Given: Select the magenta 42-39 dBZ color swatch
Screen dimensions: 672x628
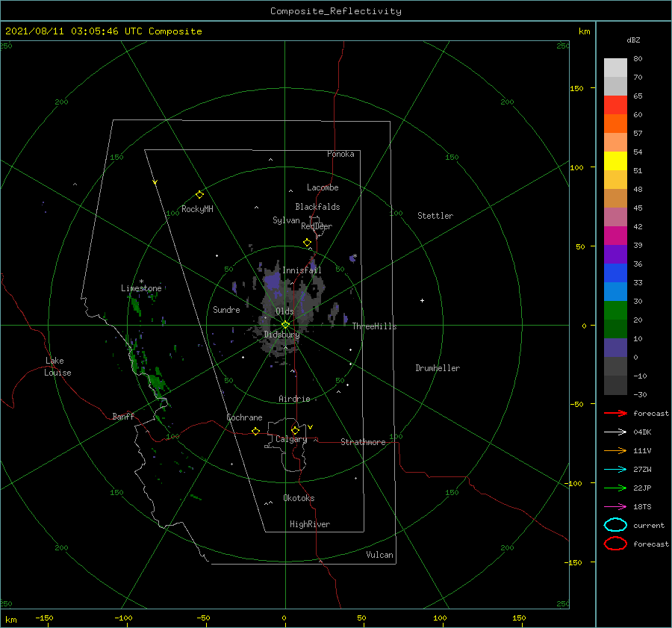Looking at the screenshot, I should click(x=615, y=236).
